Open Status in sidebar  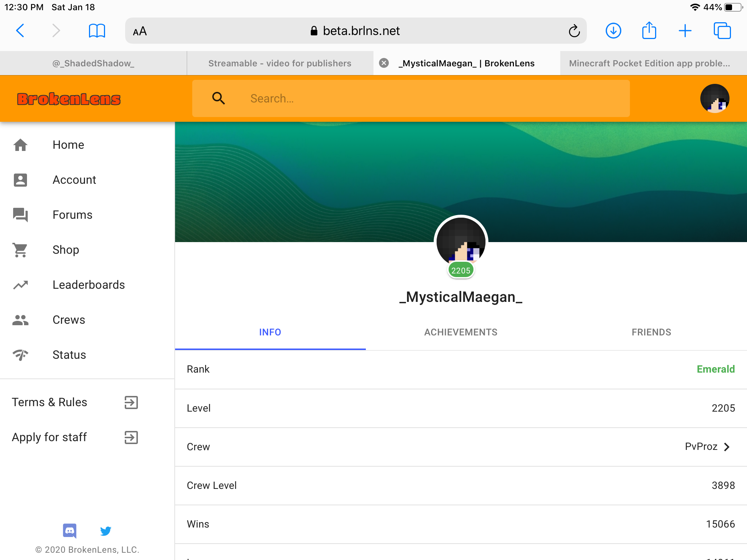click(88, 355)
